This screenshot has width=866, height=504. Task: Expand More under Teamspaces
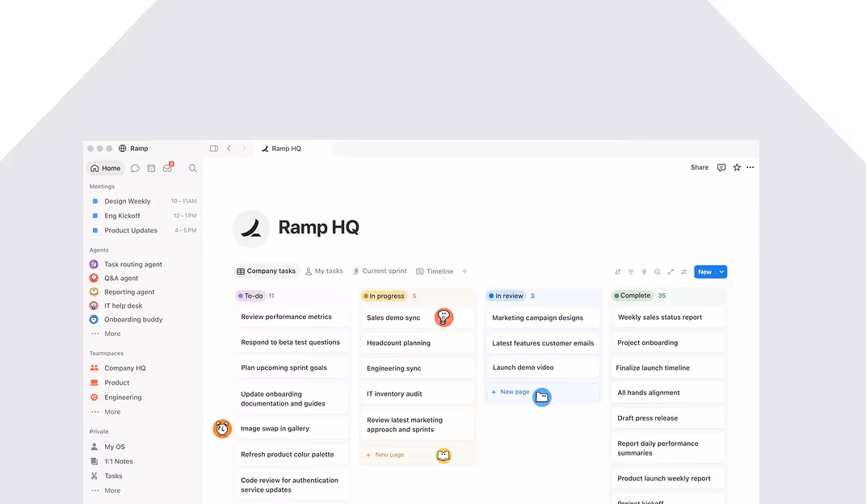112,412
